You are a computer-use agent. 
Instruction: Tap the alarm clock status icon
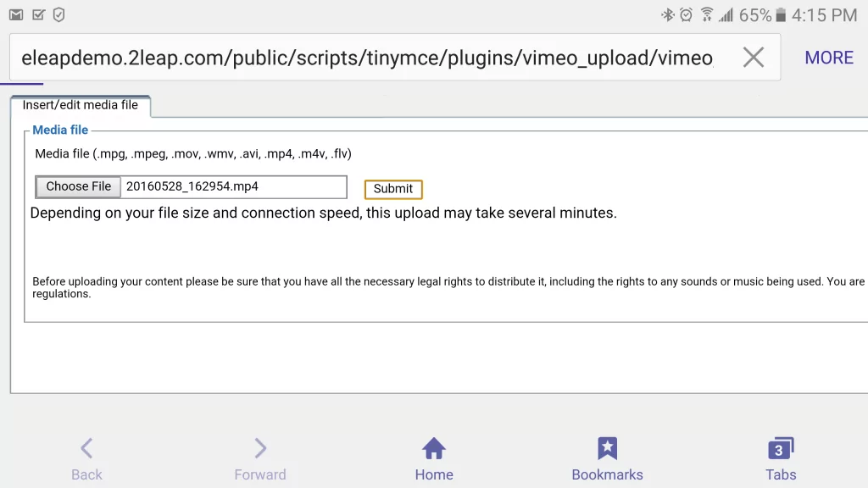point(686,15)
